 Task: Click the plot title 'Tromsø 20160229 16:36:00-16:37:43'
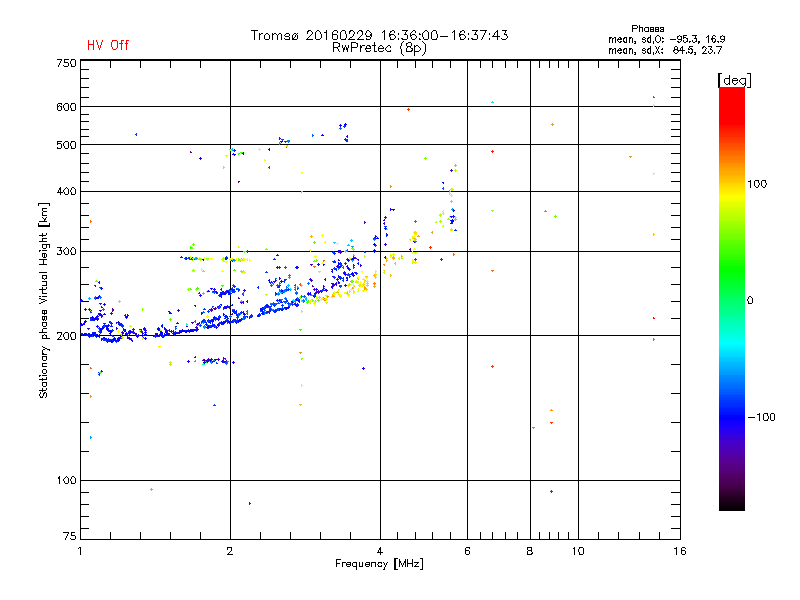pos(379,35)
